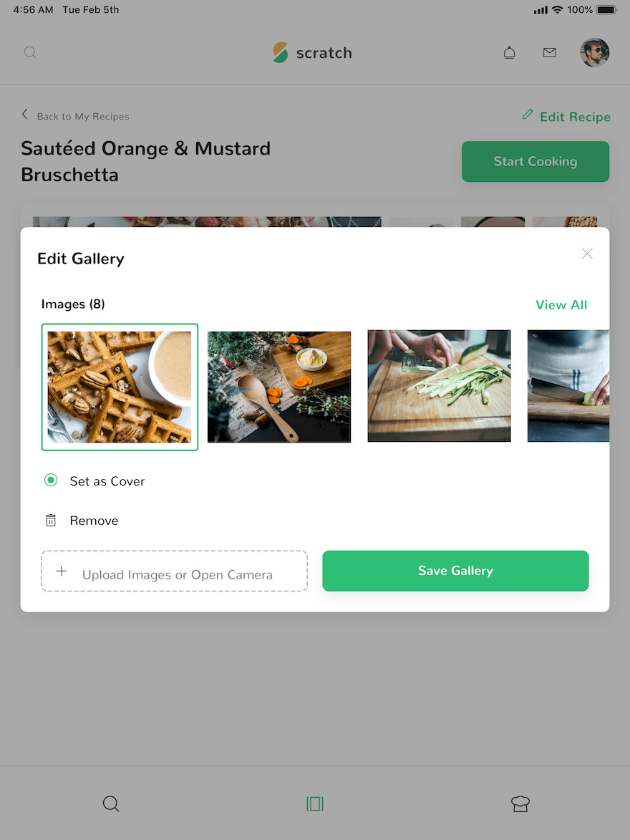The width and height of the screenshot is (630, 840).
Task: Click Start Cooking button
Action: tap(535, 161)
